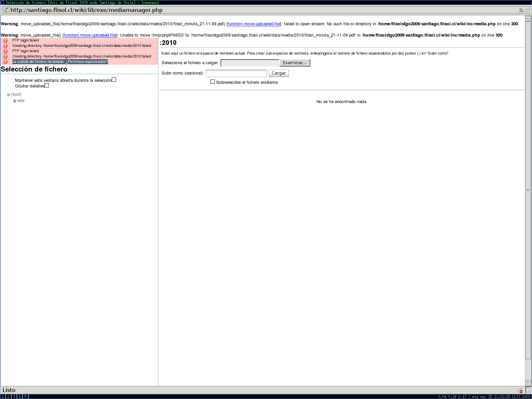Click the scrollbar down arrow
This screenshot has height=399, width=532.
(528, 383)
